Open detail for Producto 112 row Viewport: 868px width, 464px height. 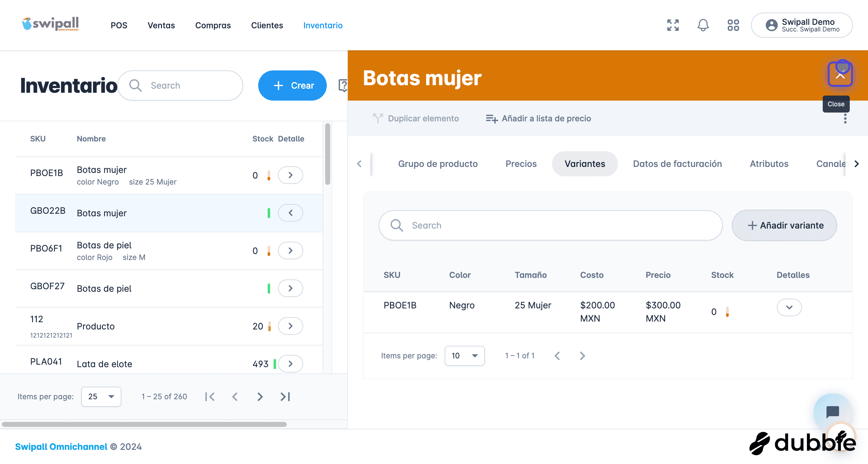point(291,326)
